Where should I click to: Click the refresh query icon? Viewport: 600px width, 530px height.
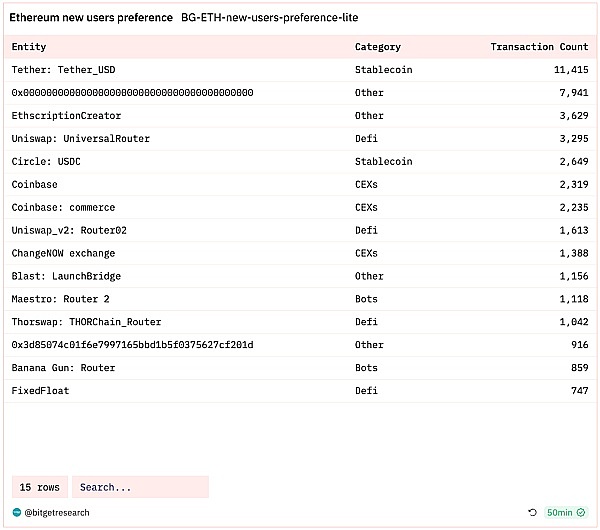click(x=532, y=512)
